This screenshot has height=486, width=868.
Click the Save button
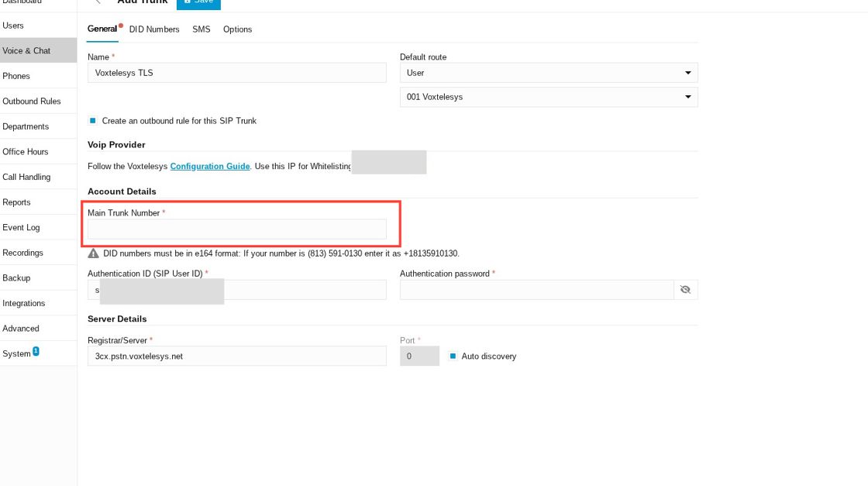tap(198, 3)
